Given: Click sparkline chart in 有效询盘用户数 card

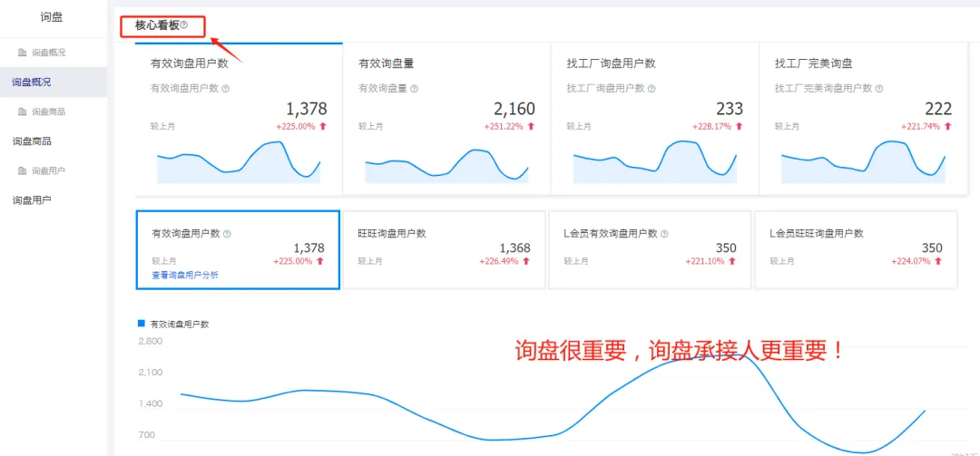Looking at the screenshot, I should (239, 161).
